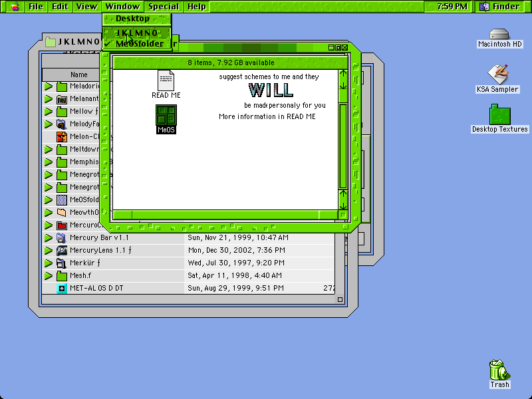Select the MeOSfold dotted folder icon
Screen dimensions: 532x399
pos(62,200)
